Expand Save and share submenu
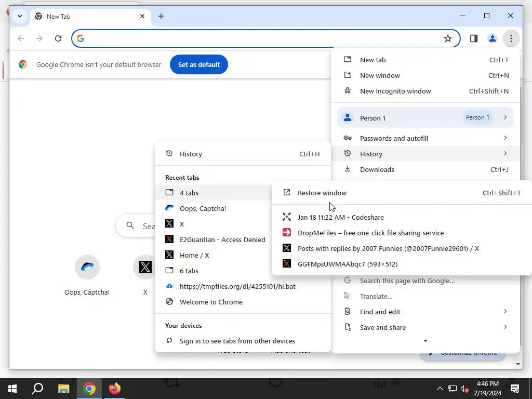 [425, 327]
